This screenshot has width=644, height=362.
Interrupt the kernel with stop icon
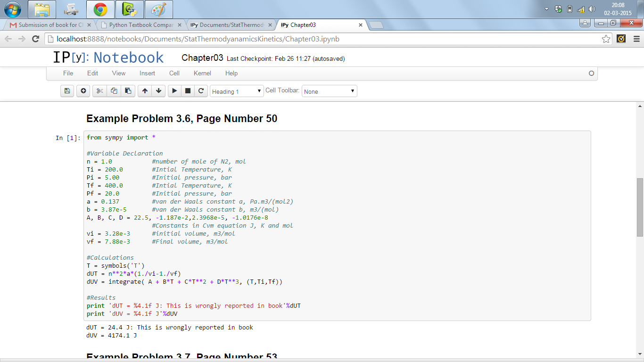[x=188, y=91]
